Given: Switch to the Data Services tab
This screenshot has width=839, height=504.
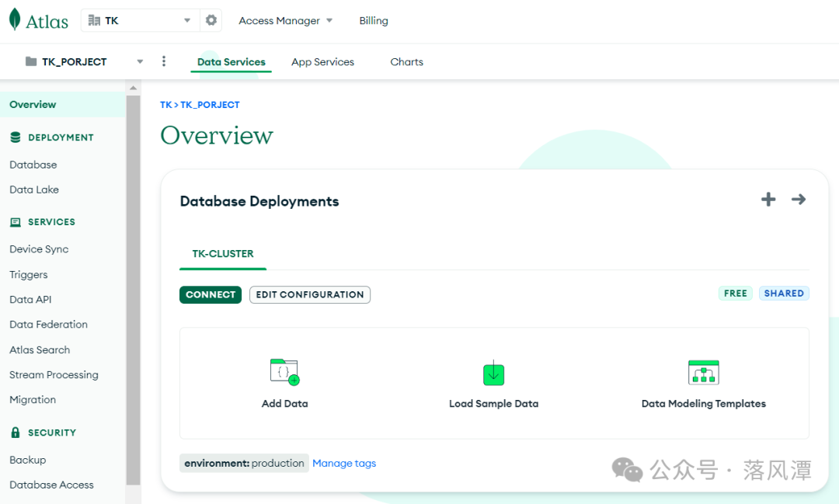Looking at the screenshot, I should (x=232, y=61).
